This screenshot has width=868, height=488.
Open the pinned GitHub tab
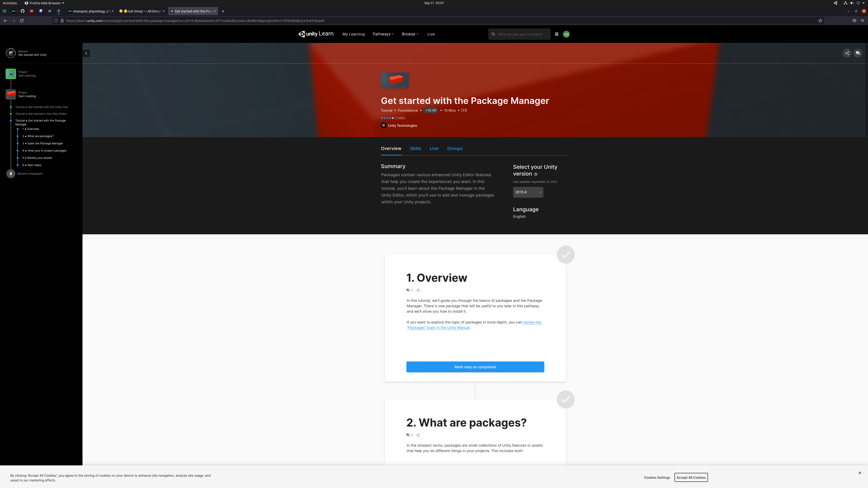(x=23, y=11)
